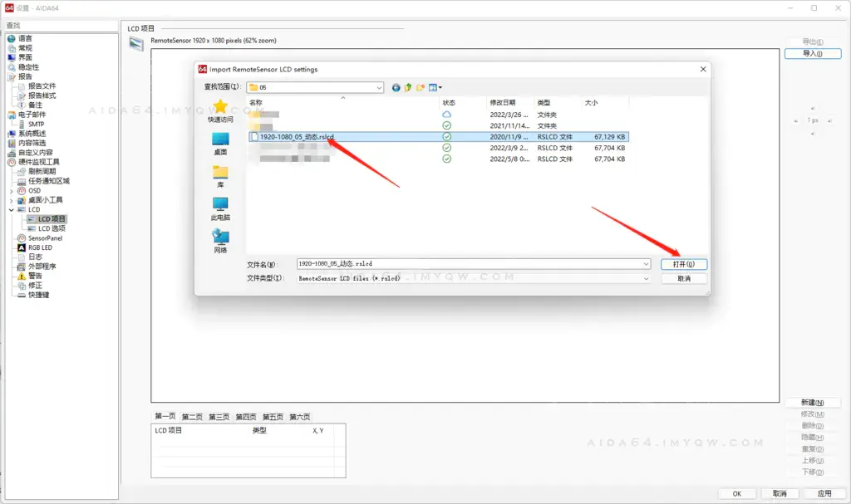Create a new folder in the dialog
This screenshot has height=504, width=851.
[x=420, y=87]
